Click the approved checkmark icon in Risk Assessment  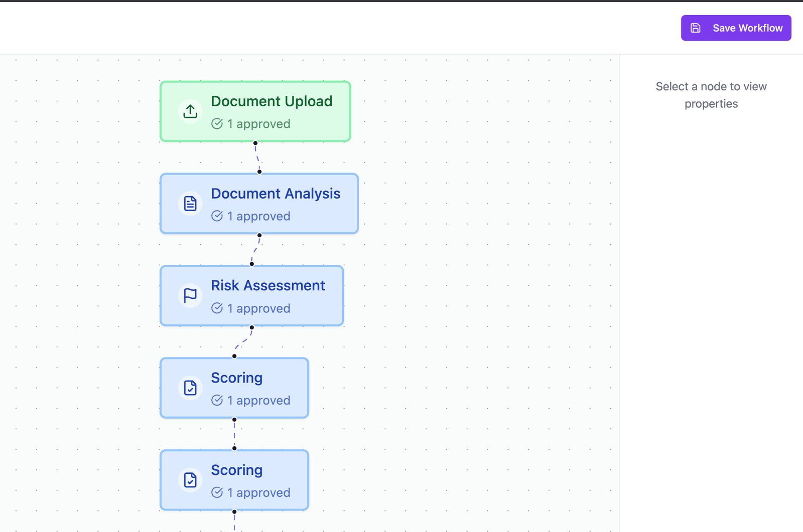(x=217, y=308)
